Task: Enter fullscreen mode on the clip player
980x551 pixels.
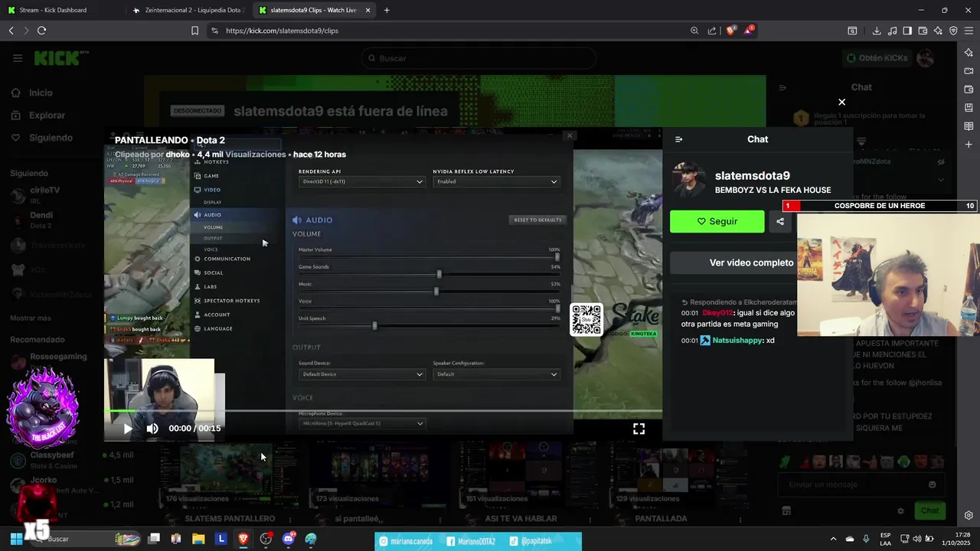Action: [639, 429]
